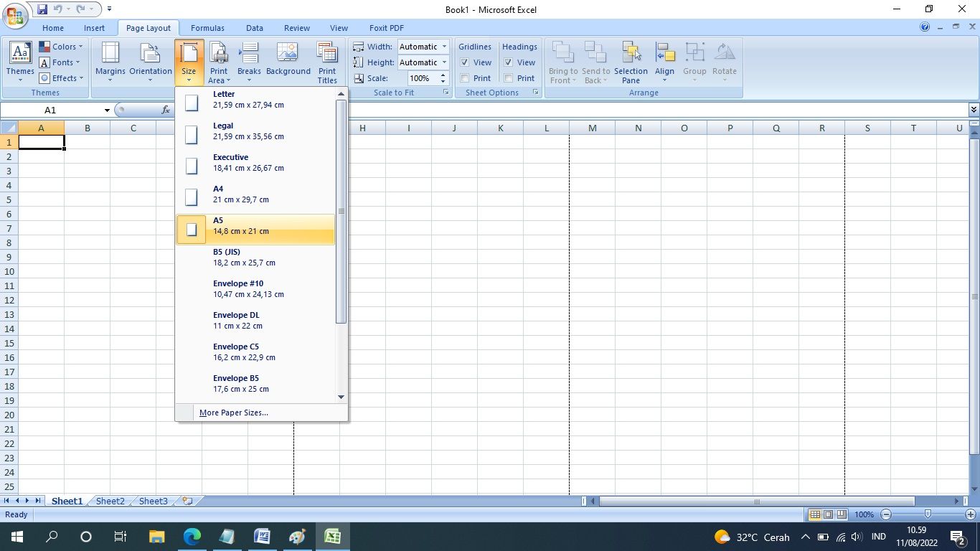
Task: Switch to the Review tab
Action: 297,28
